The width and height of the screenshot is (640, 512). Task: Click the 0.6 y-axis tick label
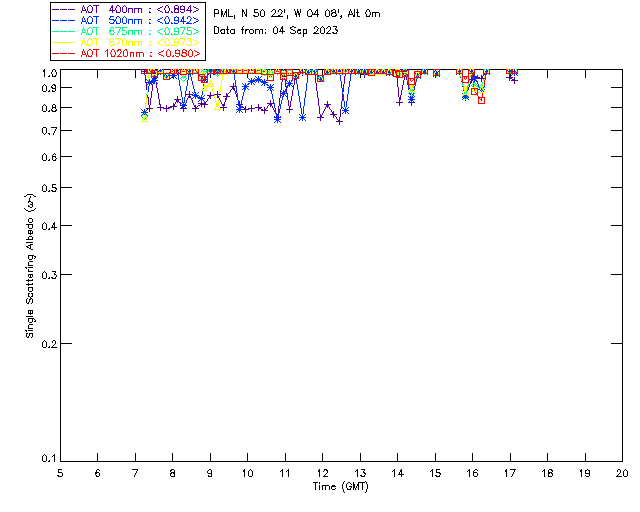pos(49,157)
